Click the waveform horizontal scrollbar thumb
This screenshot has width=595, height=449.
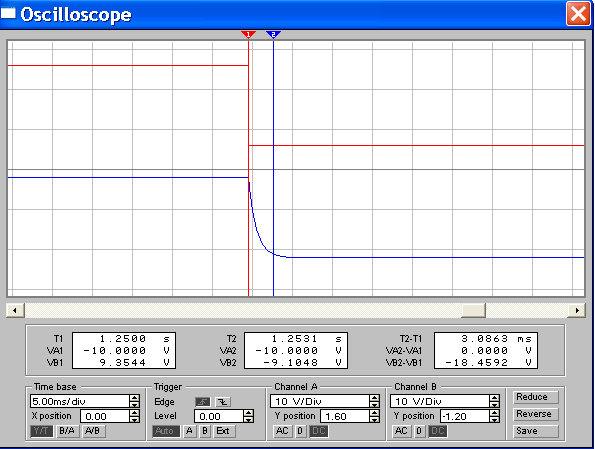(473, 310)
